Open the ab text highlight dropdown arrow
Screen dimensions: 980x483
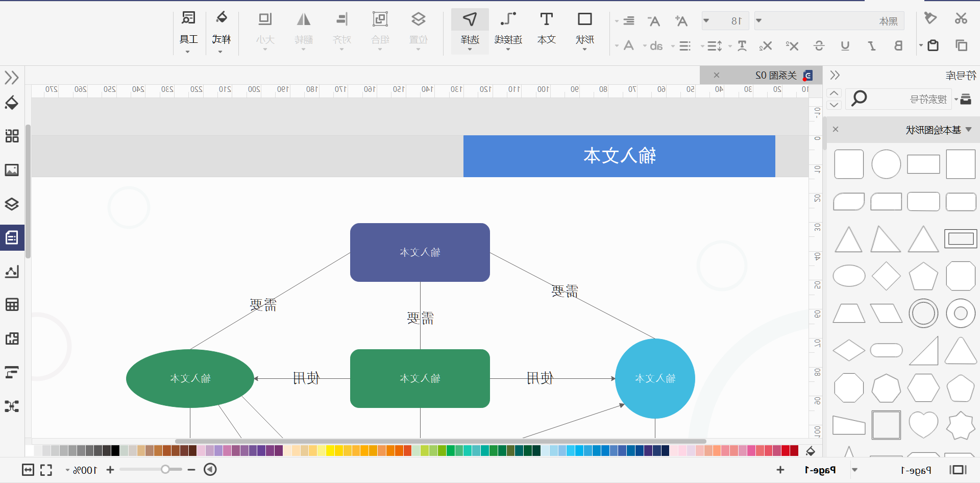[x=645, y=46]
